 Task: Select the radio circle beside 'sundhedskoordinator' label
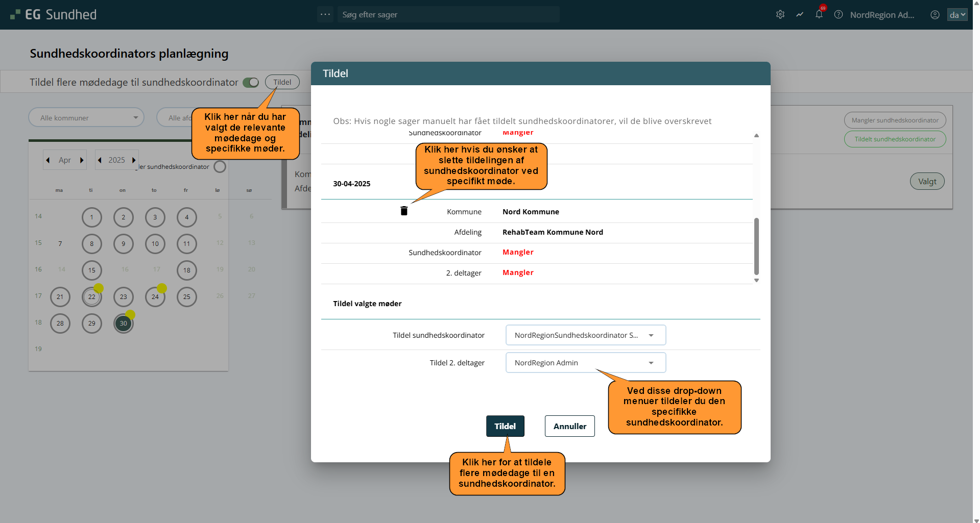[220, 167]
